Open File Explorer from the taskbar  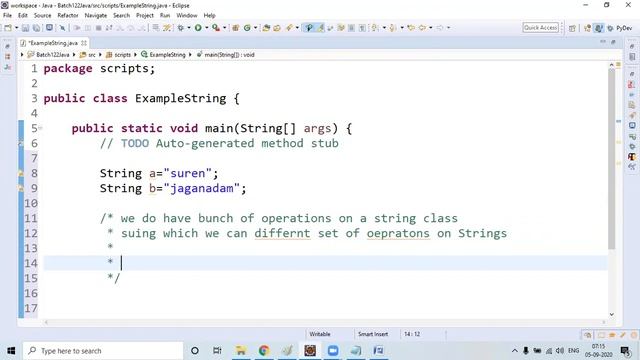pyautogui.click(x=241, y=351)
